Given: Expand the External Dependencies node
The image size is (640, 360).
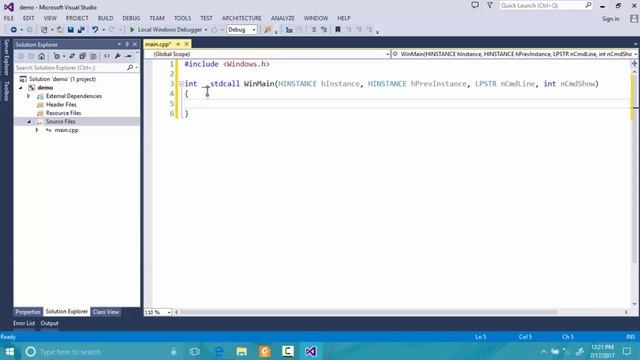Looking at the screenshot, I should [x=29, y=96].
